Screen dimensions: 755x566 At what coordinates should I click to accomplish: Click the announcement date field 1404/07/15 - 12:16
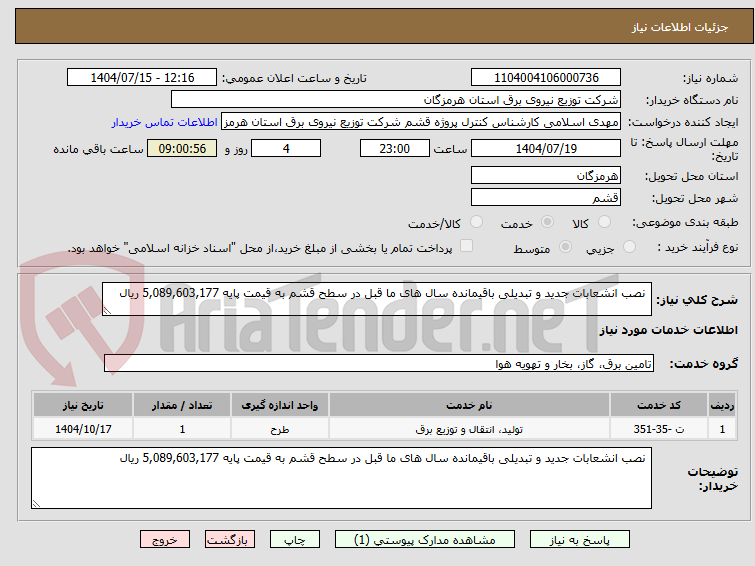[142, 78]
